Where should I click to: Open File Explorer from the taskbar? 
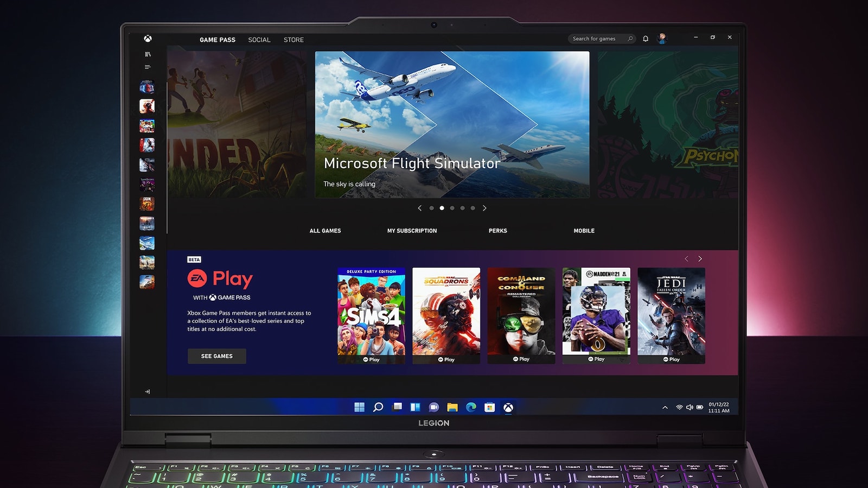pos(452,407)
